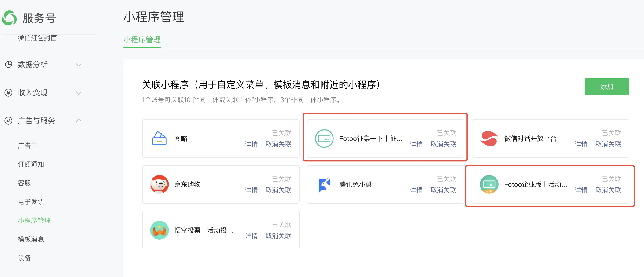The image size is (644, 277).
Task: Click the WeChat 服务号 green logo
Action: tap(10, 18)
